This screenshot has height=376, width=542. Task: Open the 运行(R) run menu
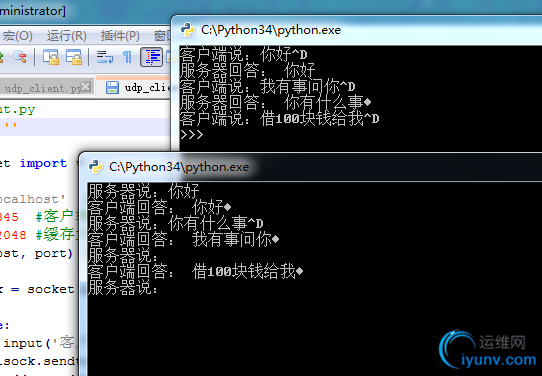(x=66, y=36)
